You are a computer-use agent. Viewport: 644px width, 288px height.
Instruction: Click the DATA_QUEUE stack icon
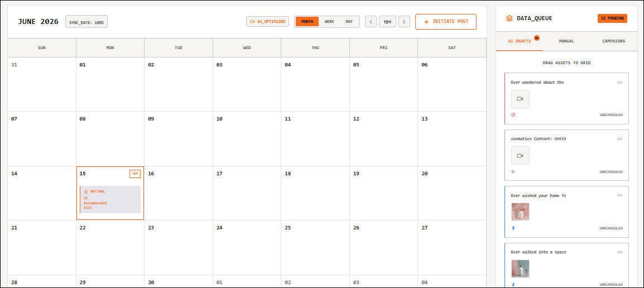510,18
